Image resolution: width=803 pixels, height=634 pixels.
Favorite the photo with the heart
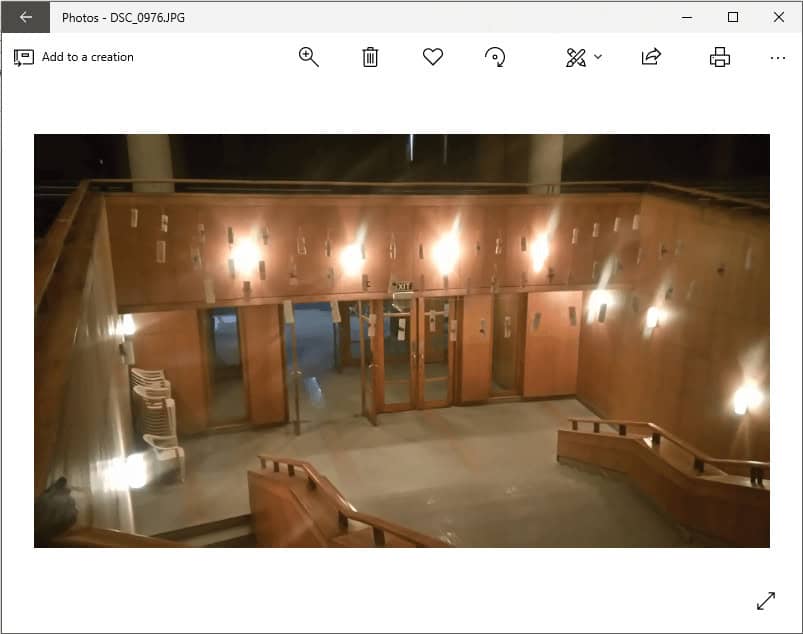click(x=433, y=57)
